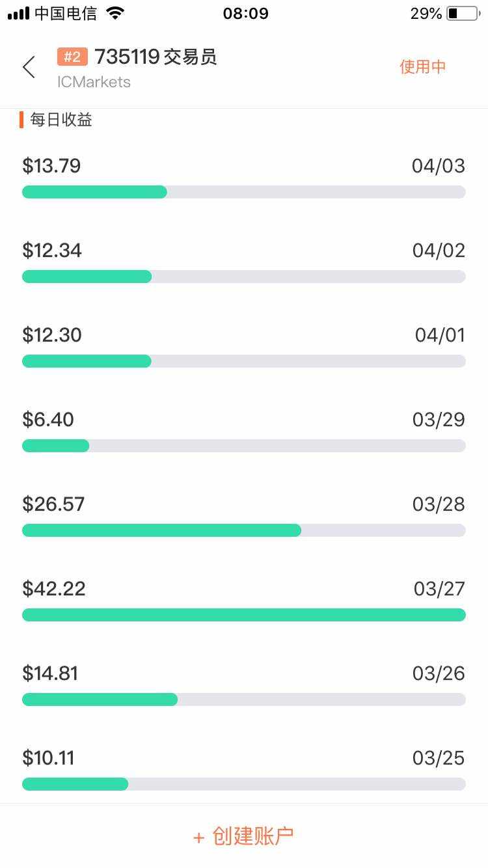The height and width of the screenshot is (868, 488).
Task: Tap the ICMarkets broker subtitle
Action: (94, 82)
